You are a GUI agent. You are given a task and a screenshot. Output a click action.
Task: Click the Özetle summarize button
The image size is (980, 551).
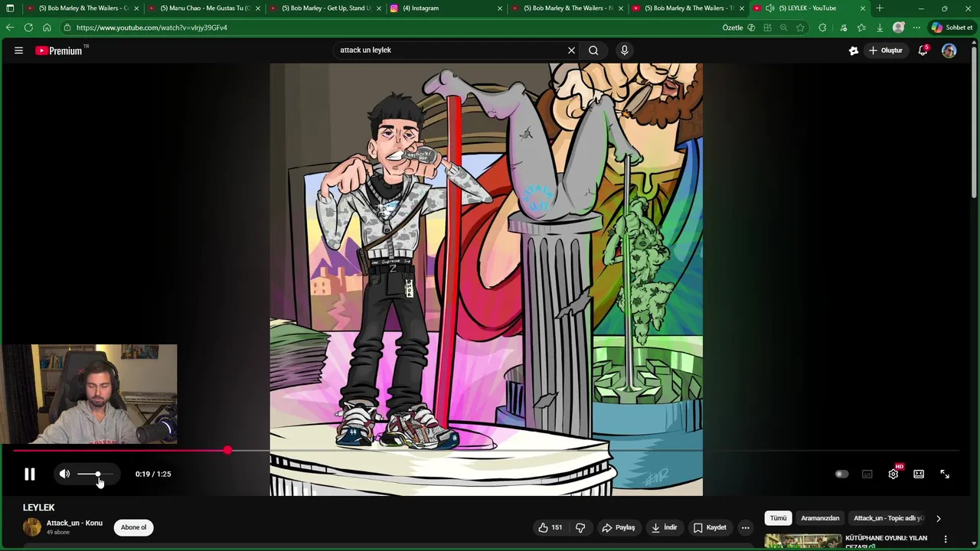tap(739, 28)
